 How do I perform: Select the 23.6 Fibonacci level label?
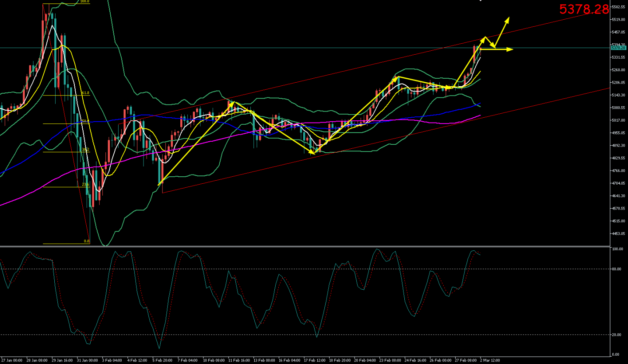click(85, 185)
